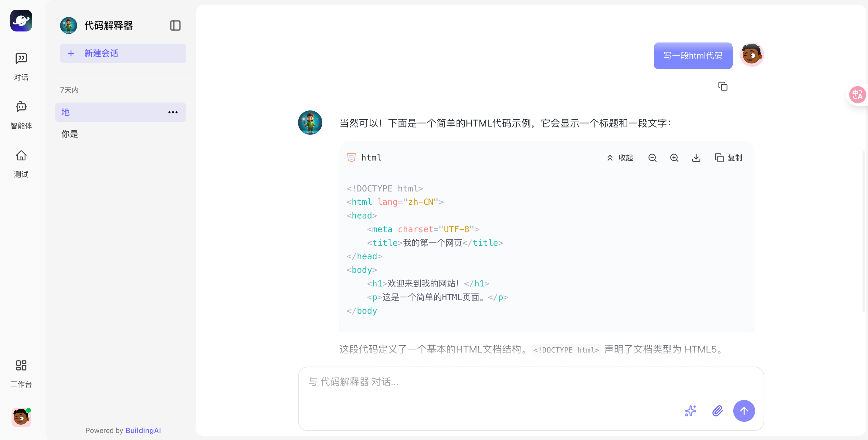Click the 新建会话 button
The width and height of the screenshot is (868, 440).
pos(123,53)
